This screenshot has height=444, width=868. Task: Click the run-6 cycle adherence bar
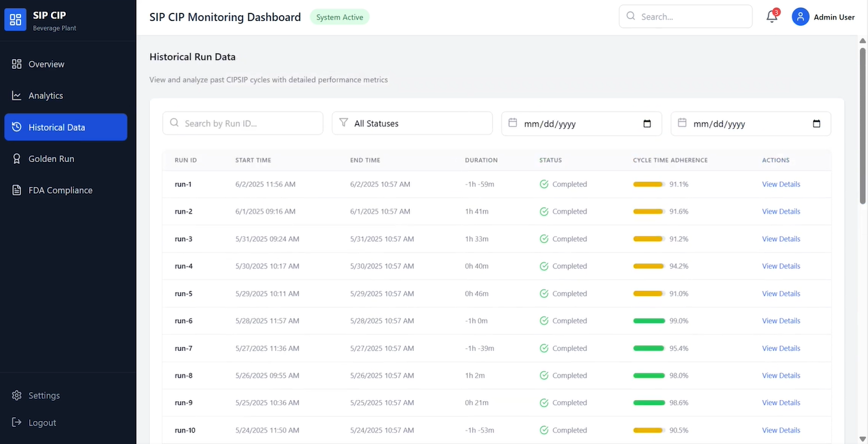point(648,321)
